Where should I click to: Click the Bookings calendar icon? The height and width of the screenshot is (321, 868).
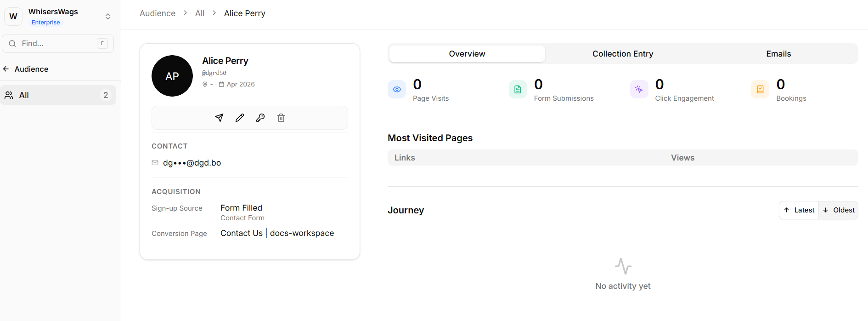click(760, 89)
